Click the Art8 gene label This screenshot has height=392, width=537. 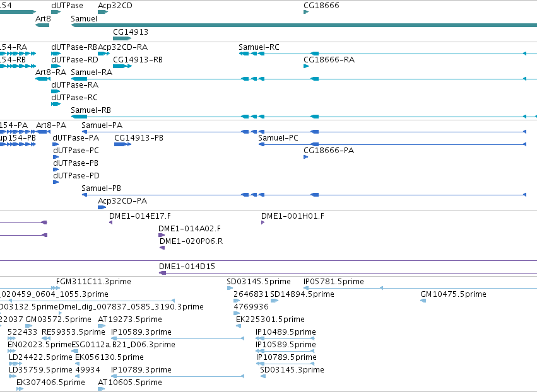[43, 18]
